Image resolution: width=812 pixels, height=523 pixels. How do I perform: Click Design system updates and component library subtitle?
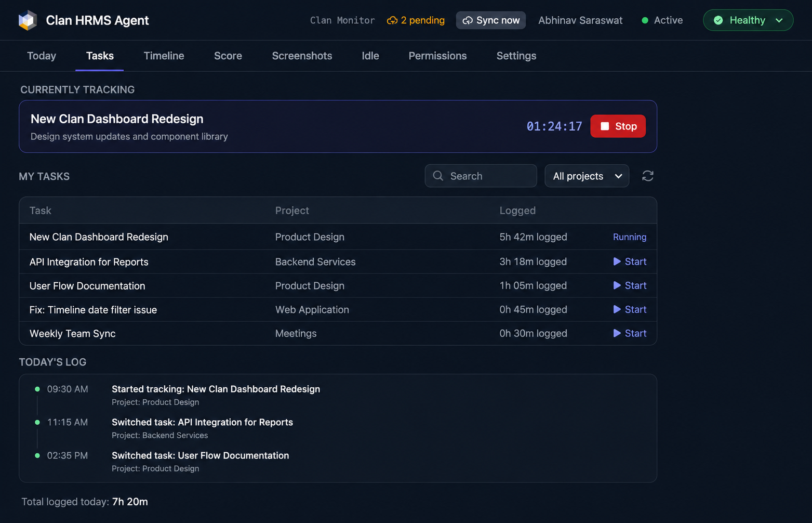click(129, 136)
